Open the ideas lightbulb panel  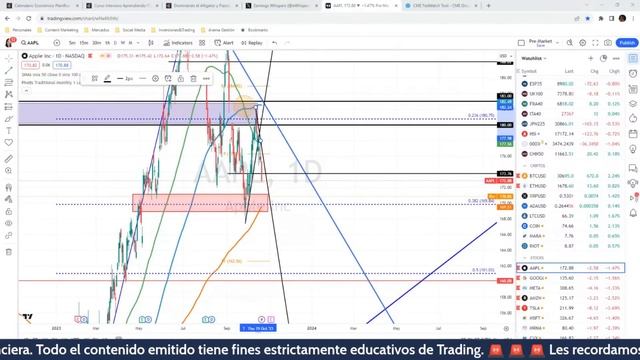(x=633, y=149)
